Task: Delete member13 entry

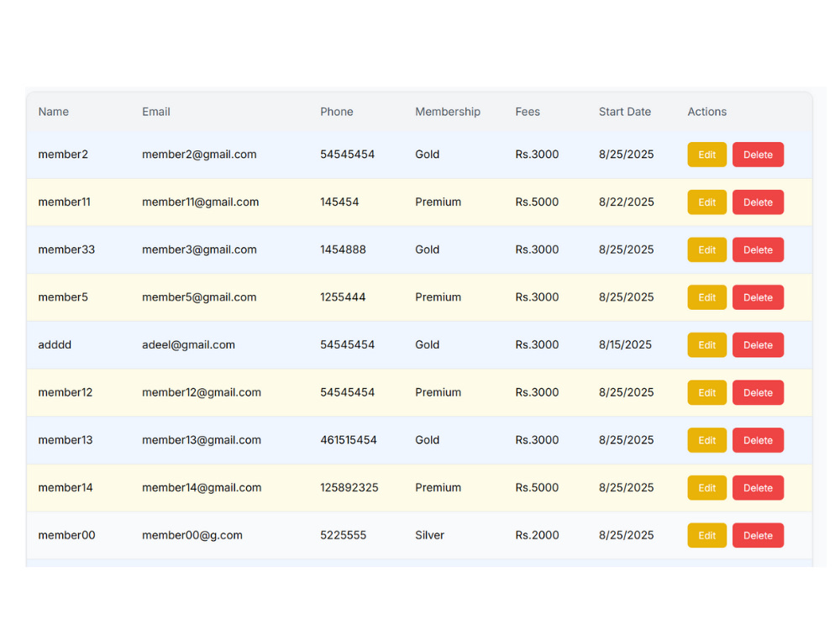Action: pyautogui.click(x=758, y=440)
